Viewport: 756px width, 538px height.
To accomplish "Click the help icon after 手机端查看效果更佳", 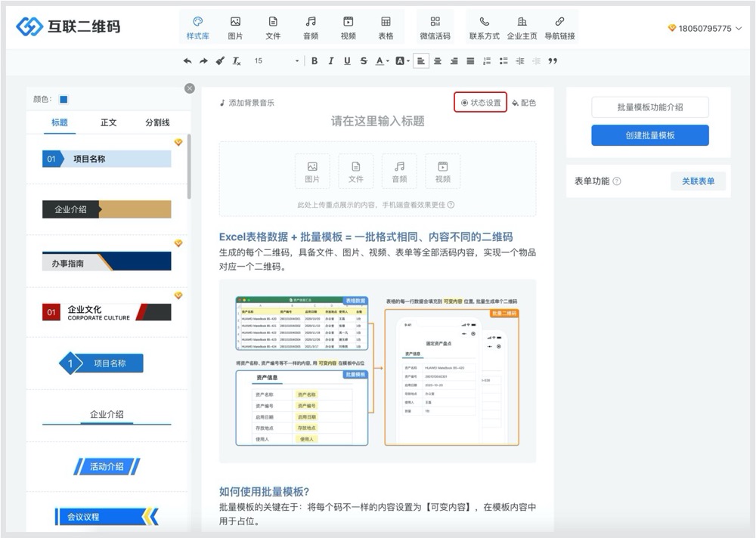I will 451,205.
